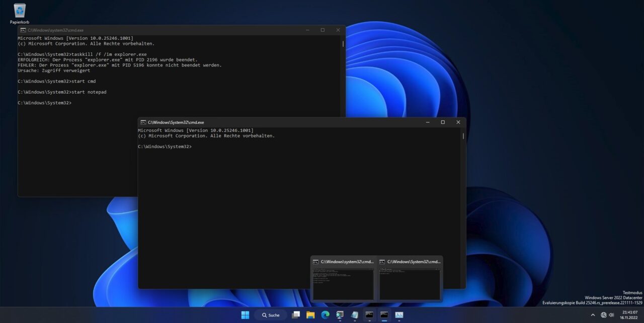Click the scrollbar of the front cmd window
644x323 pixels.
coord(462,136)
